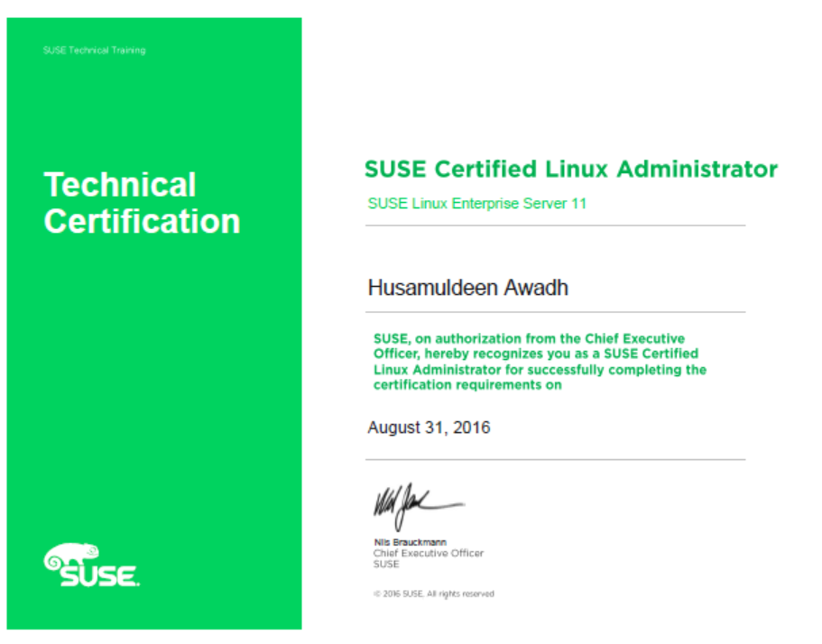Click the '© 2016 SUSE. All rights reserved' notice
This screenshot has width=822, height=644.
434,593
